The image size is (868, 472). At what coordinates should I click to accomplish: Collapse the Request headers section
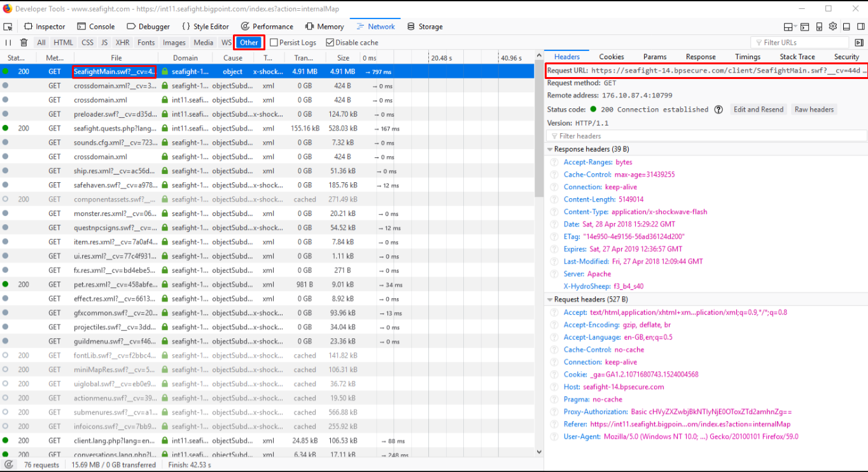coord(550,299)
